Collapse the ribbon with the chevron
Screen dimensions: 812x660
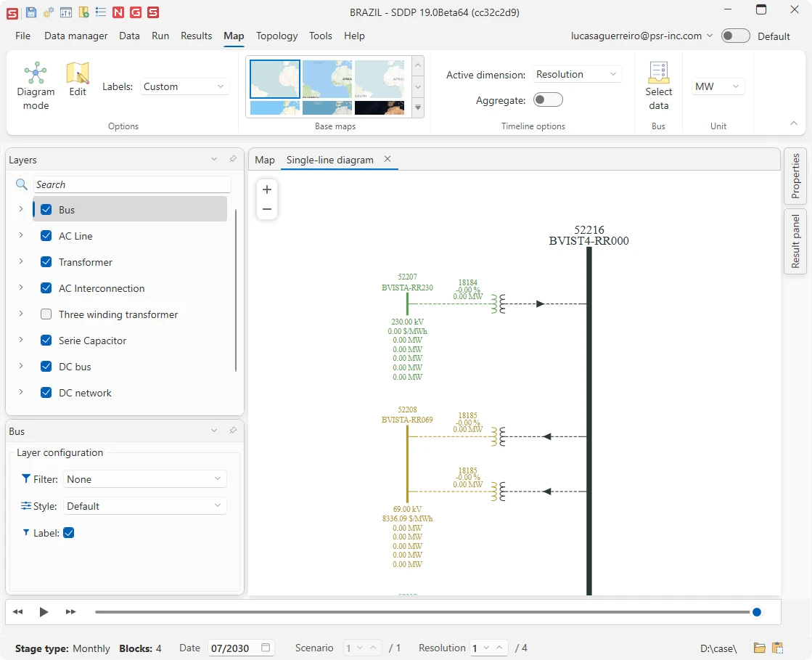793,123
